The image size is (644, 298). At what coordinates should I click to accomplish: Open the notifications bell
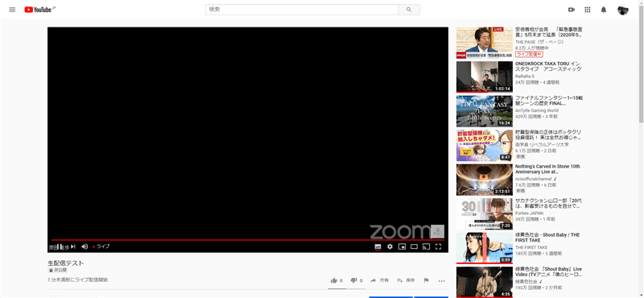tap(603, 10)
